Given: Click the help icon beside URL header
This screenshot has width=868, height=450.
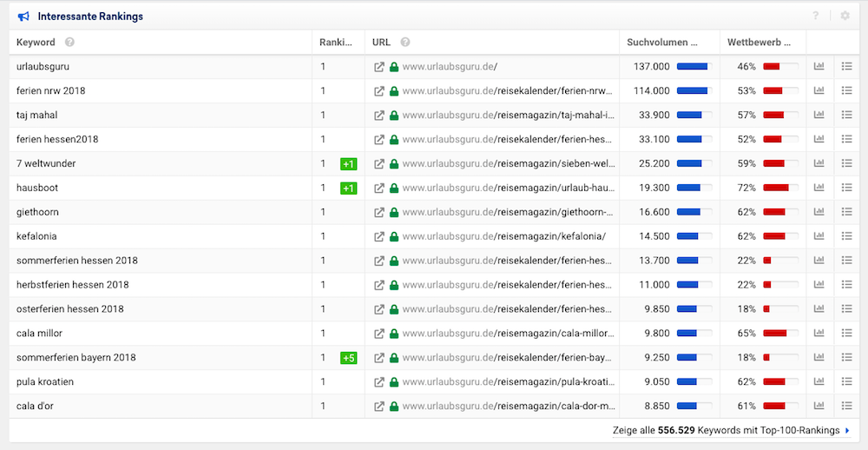Looking at the screenshot, I should pos(405,42).
